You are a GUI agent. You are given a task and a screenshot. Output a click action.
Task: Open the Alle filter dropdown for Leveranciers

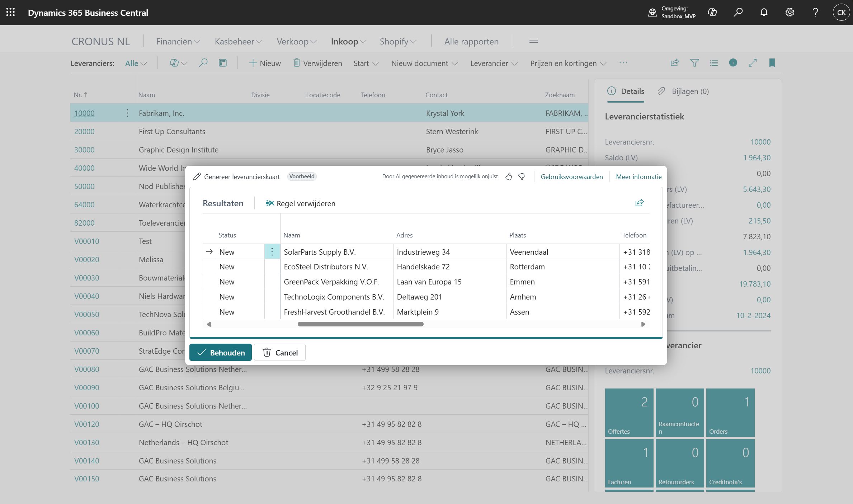point(136,63)
